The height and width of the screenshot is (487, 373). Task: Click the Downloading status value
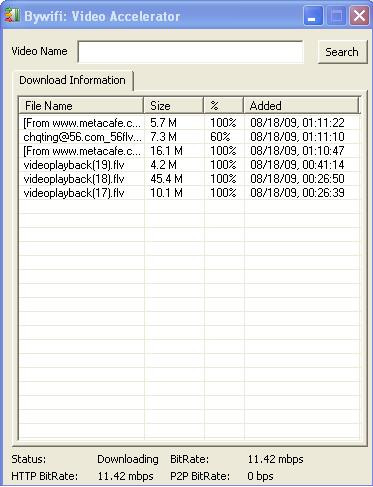[128, 459]
